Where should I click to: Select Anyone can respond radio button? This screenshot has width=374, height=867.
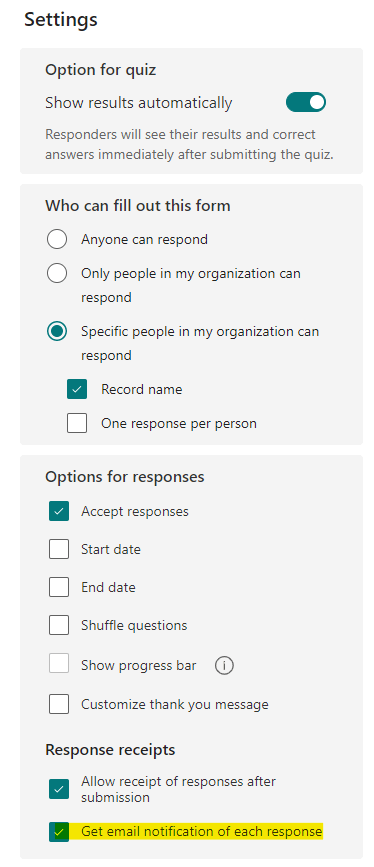57,239
